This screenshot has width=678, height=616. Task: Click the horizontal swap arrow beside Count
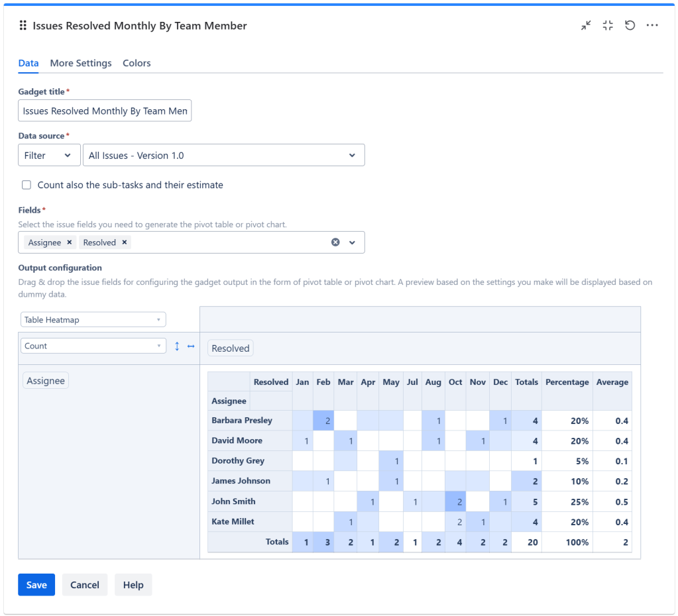(x=191, y=346)
